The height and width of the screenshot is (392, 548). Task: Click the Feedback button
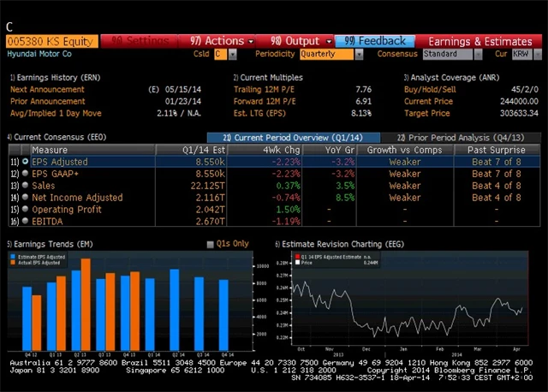[374, 40]
